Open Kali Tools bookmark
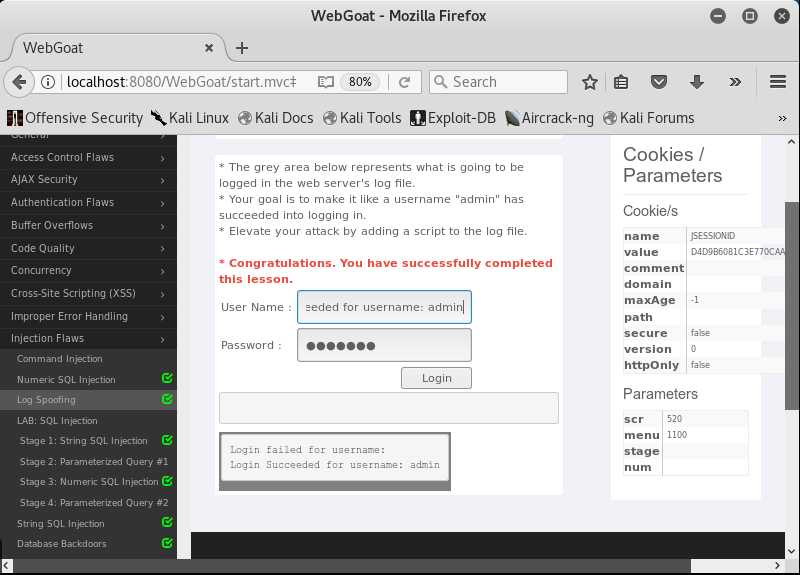This screenshot has height=575, width=800. (362, 118)
